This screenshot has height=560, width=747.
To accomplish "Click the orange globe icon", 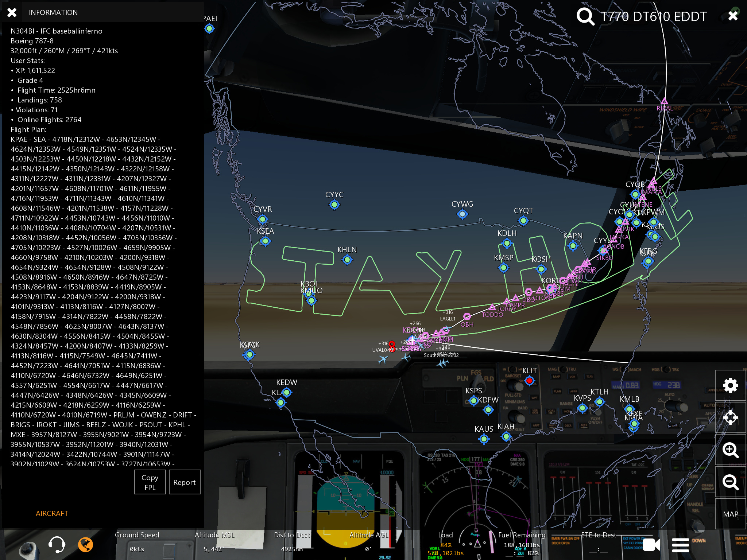I will 86,545.
